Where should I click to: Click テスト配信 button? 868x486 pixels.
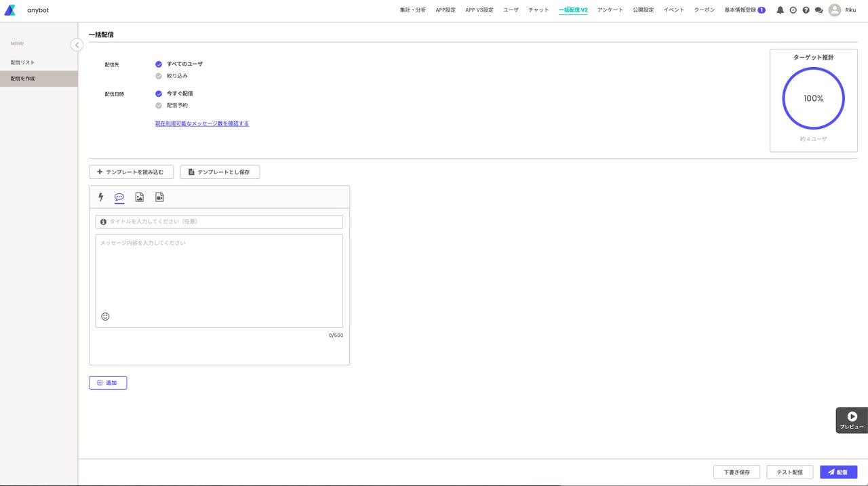pos(789,472)
